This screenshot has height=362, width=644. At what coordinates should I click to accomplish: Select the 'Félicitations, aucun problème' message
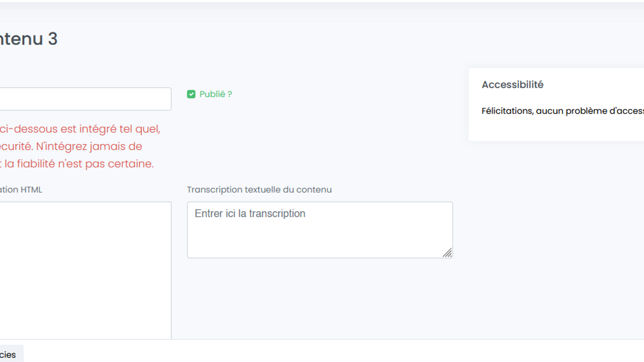[562, 111]
